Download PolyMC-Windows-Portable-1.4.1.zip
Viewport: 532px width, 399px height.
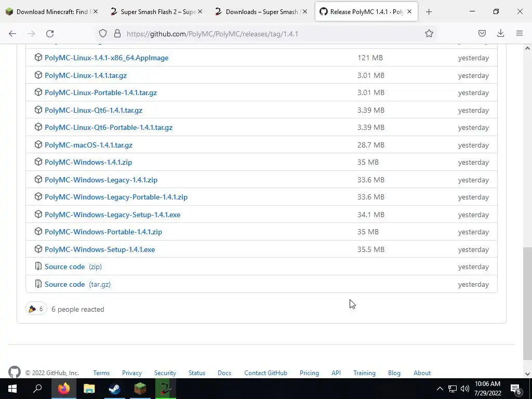tap(103, 232)
